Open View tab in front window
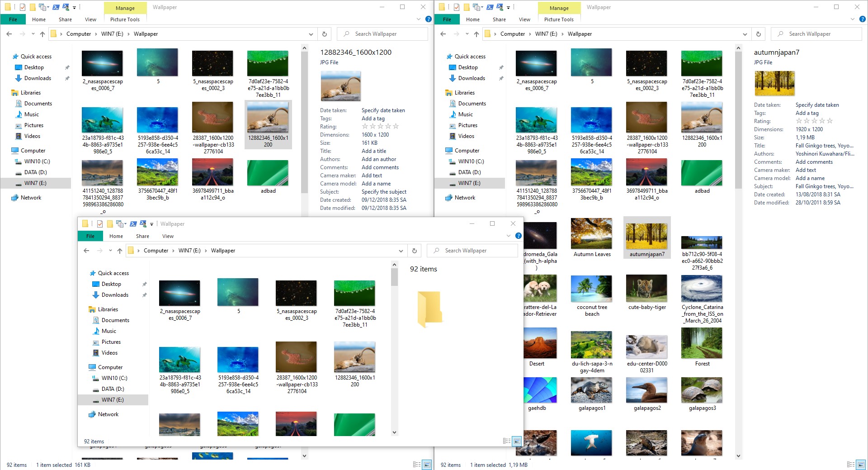Image resolution: width=868 pixels, height=470 pixels. pos(168,236)
